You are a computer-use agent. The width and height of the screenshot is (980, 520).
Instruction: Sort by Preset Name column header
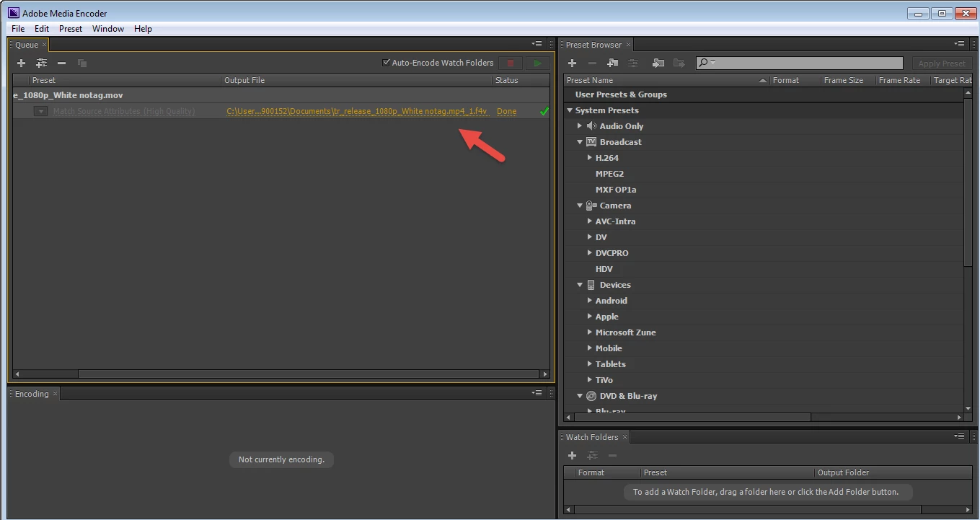click(667, 80)
